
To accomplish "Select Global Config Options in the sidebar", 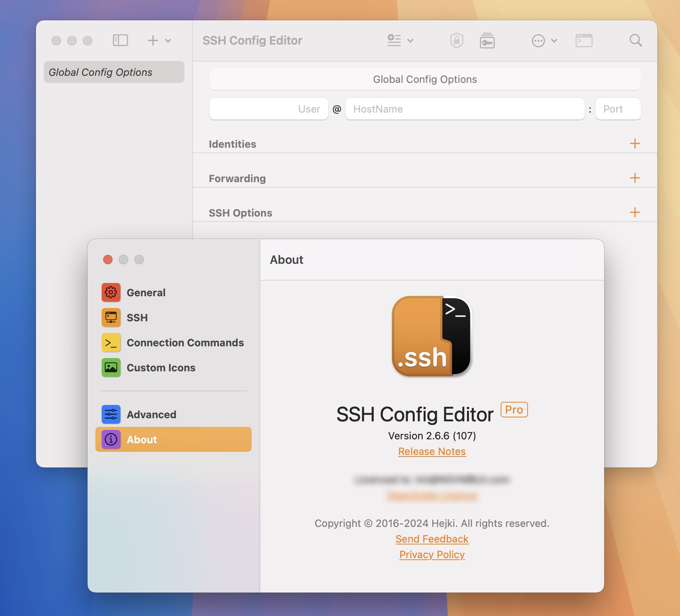I will [114, 72].
